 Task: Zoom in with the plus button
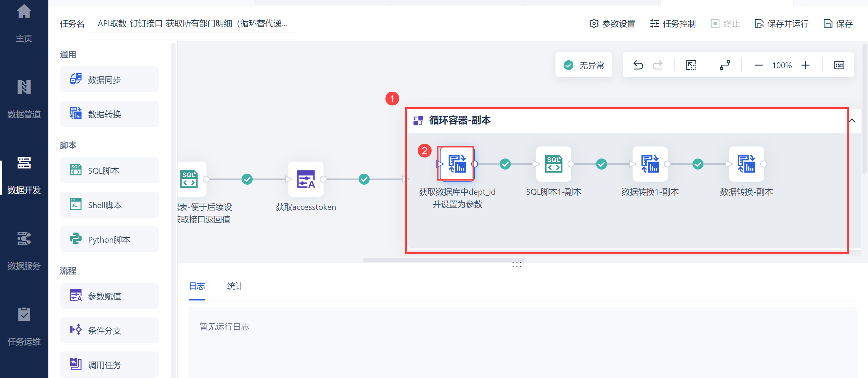805,65
